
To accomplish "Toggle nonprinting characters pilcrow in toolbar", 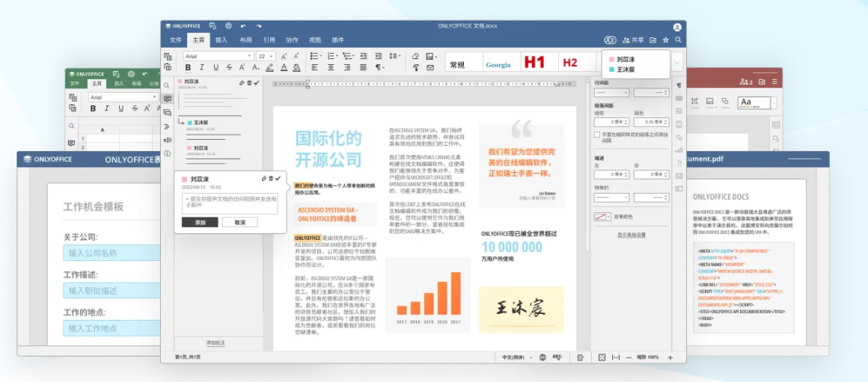I will 380,67.
